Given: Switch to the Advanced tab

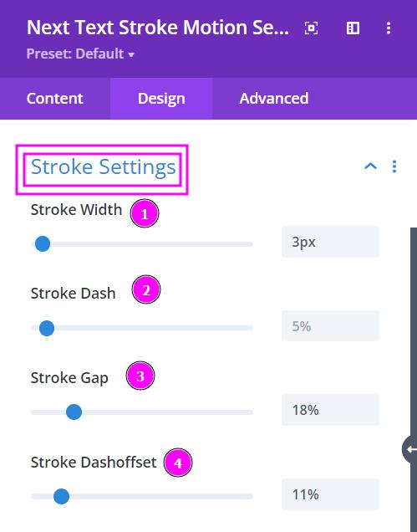Looking at the screenshot, I should [274, 99].
